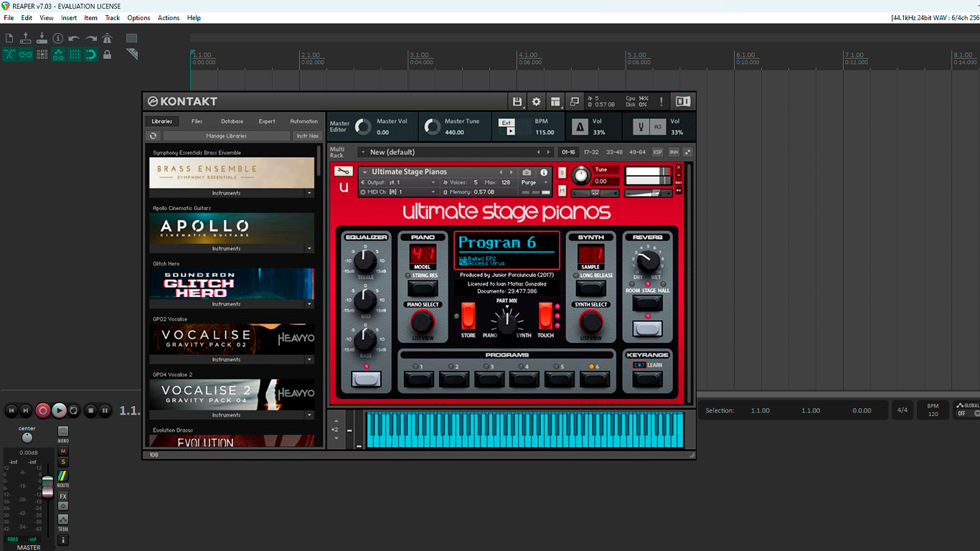The height and width of the screenshot is (551, 980).
Task: Click the instrument info icon beside camera
Action: pyautogui.click(x=544, y=172)
